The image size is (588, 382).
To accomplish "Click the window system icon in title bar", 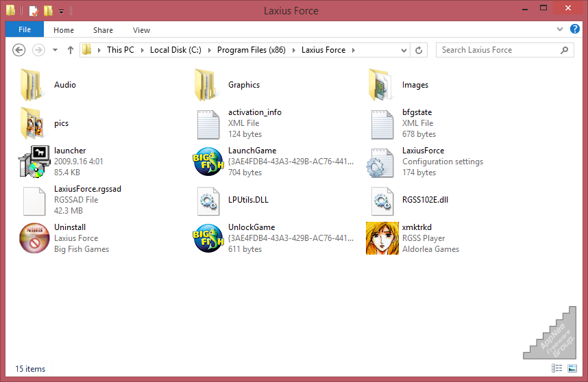I will [x=10, y=10].
